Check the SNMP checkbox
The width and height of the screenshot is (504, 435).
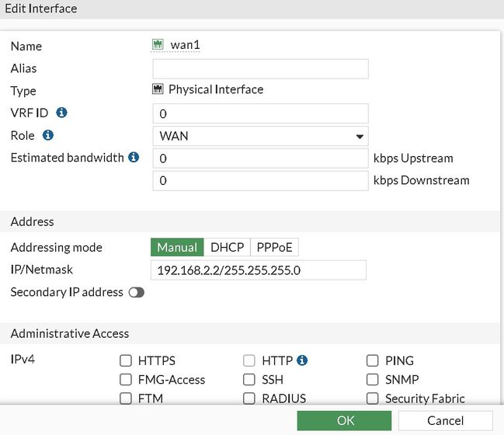372,380
